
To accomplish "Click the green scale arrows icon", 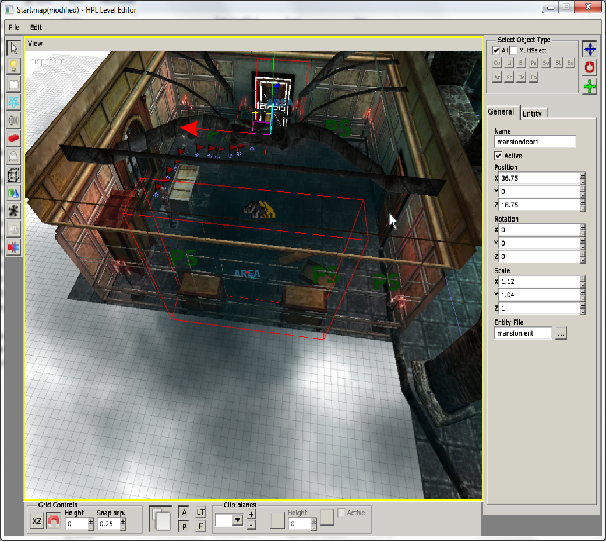I will coord(590,88).
